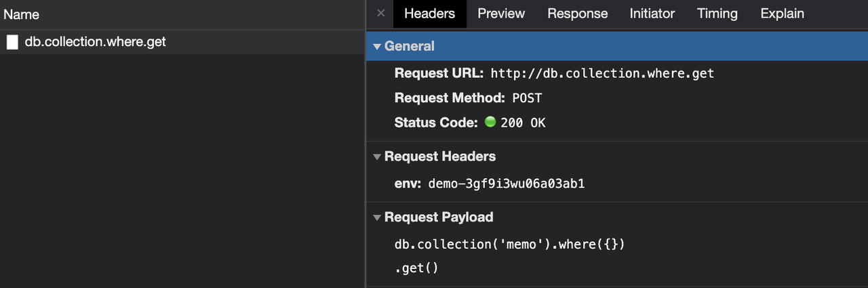This screenshot has width=868, height=288.
Task: Click the POST request method value
Action: point(527,98)
